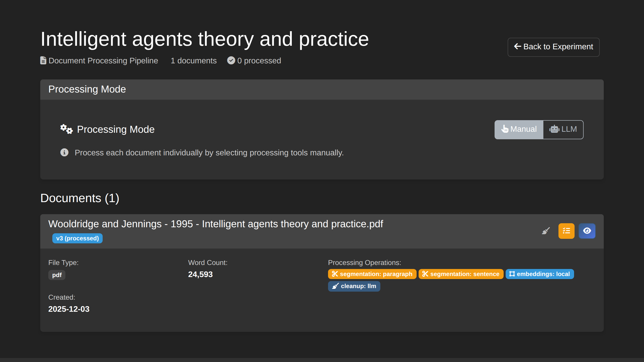Click the Documents (1) heading

click(80, 198)
